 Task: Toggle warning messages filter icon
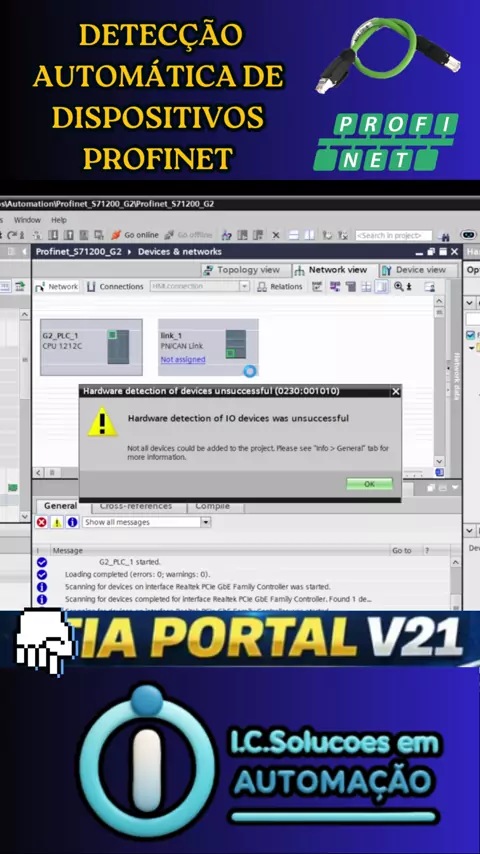(57, 522)
